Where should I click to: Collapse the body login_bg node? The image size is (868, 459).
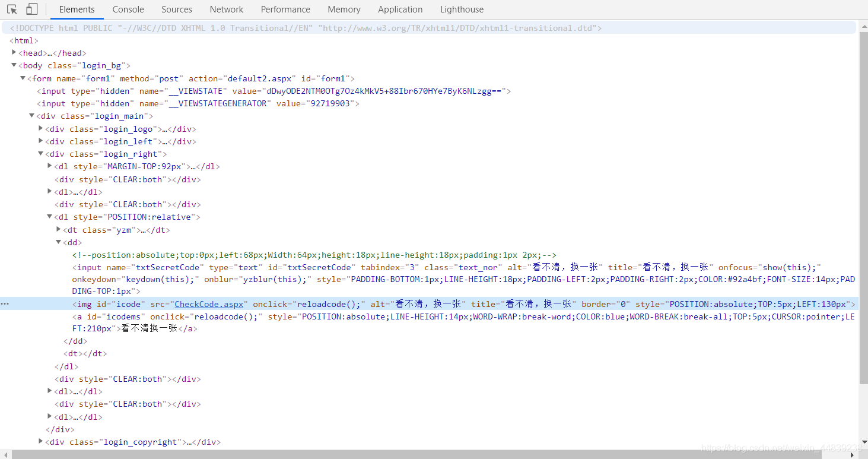coord(14,65)
